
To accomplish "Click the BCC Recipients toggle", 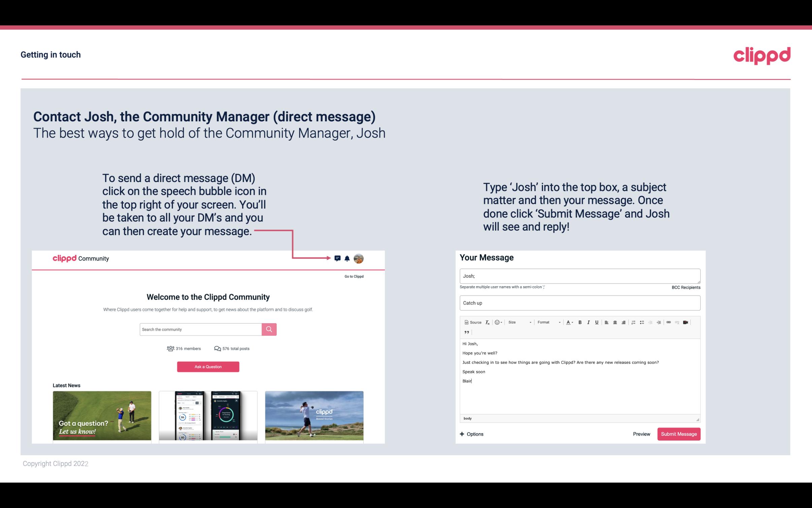I will (686, 287).
